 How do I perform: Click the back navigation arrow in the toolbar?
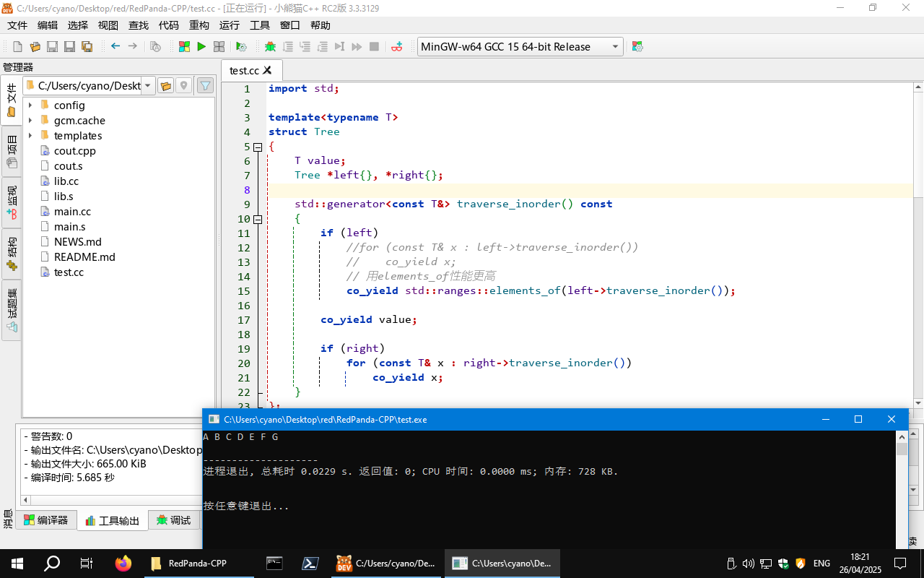click(x=115, y=46)
